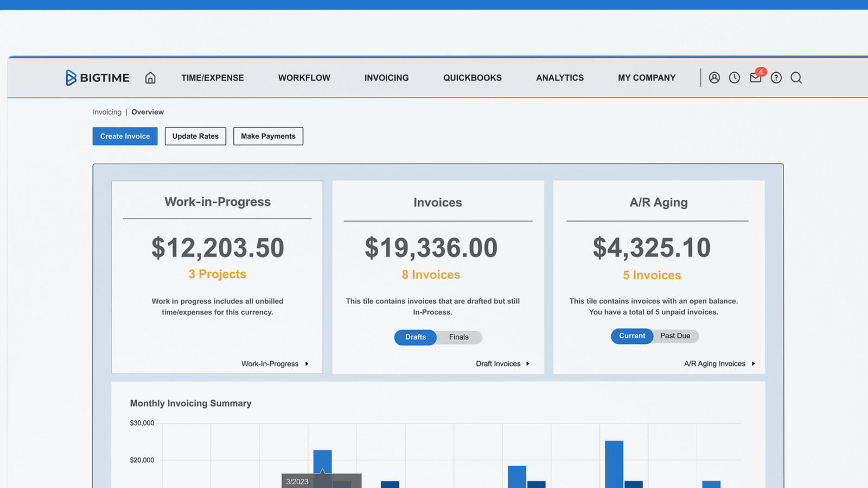Click the Overview breadcrumb text
The width and height of the screenshot is (868, 488).
(x=148, y=112)
